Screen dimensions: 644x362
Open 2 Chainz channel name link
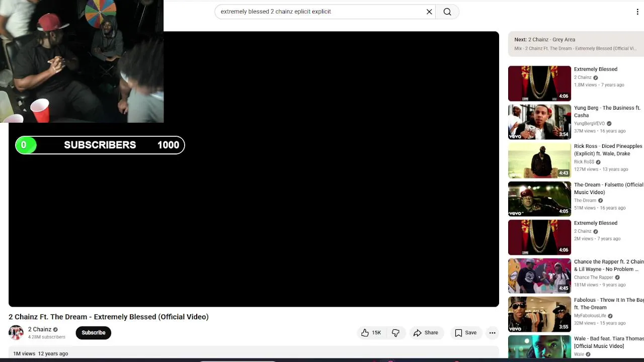pyautogui.click(x=40, y=329)
